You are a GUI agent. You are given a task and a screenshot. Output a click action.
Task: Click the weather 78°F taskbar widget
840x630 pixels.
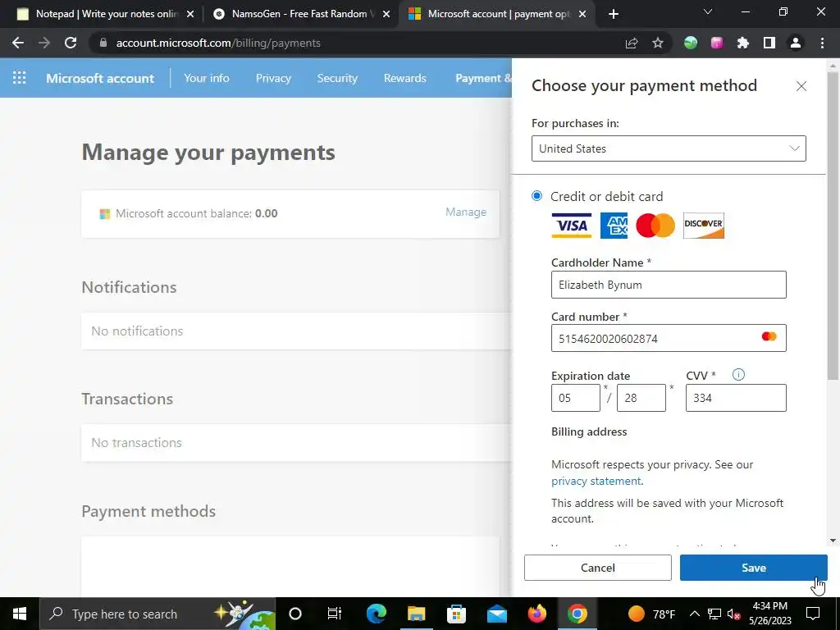tap(651, 614)
